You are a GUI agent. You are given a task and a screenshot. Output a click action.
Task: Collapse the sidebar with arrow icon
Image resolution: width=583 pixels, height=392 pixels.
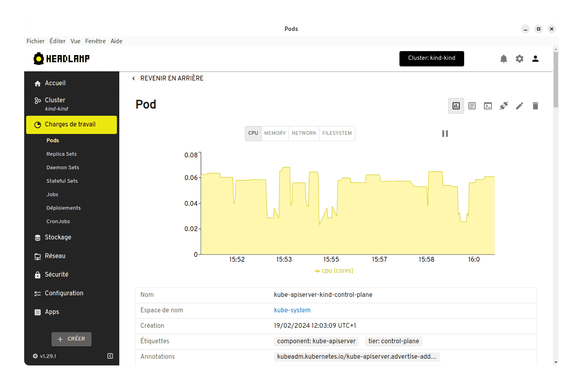110,356
